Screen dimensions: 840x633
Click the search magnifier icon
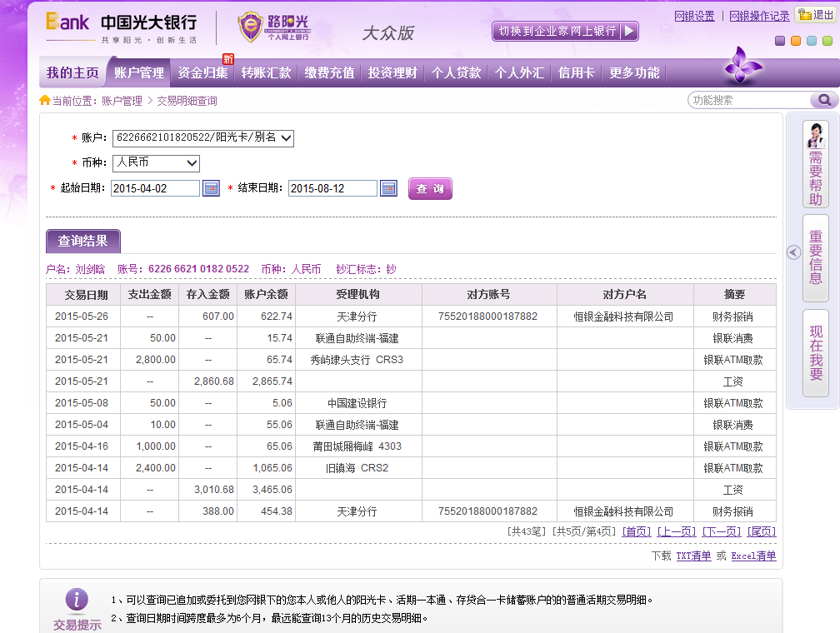[823, 100]
